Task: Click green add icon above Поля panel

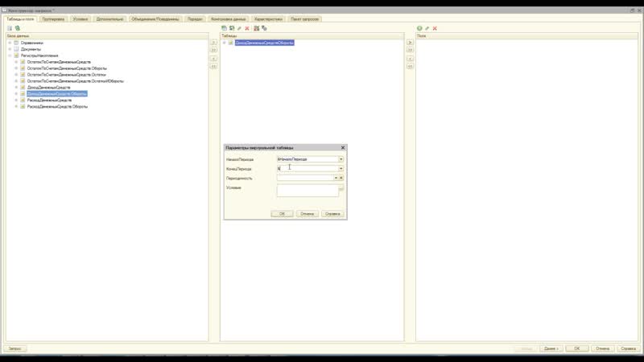Action: point(419,27)
